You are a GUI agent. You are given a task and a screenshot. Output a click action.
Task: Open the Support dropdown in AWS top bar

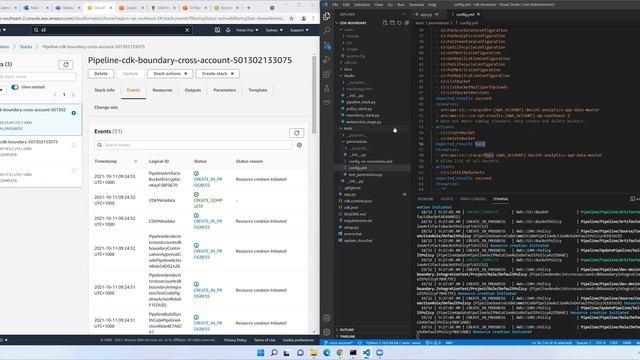tap(299, 30)
